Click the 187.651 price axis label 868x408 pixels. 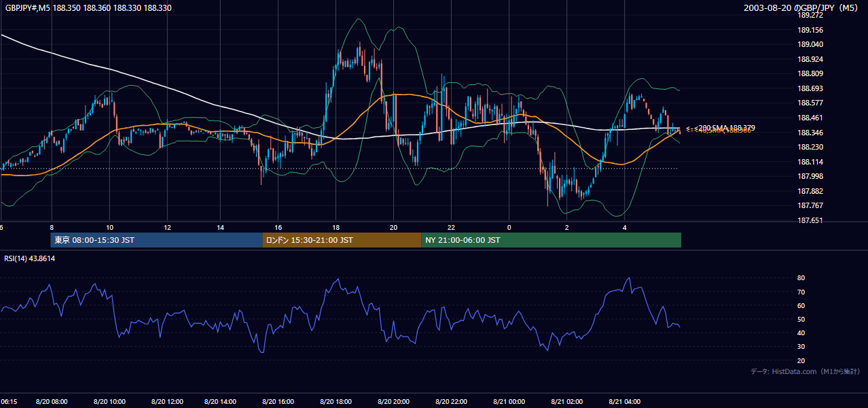(811, 220)
